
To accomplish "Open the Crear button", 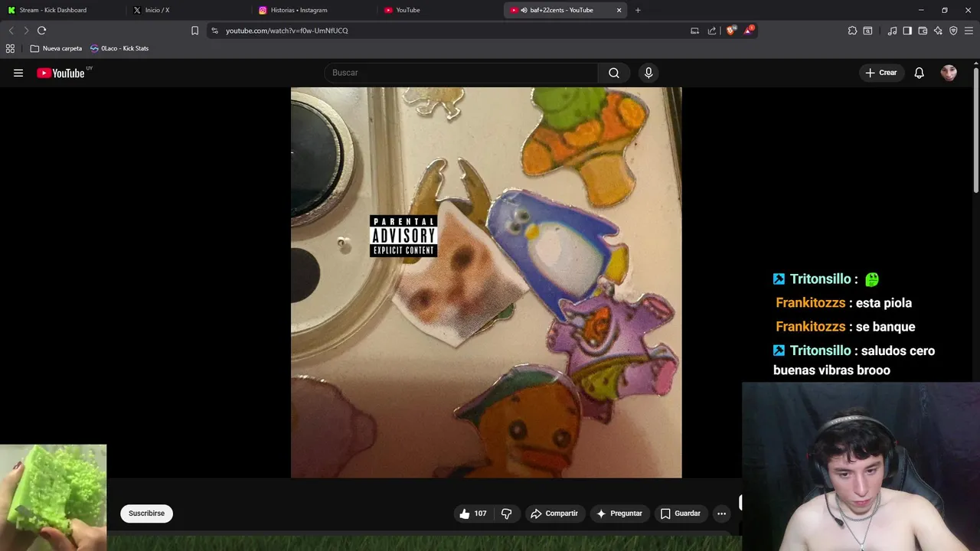I will tap(880, 73).
